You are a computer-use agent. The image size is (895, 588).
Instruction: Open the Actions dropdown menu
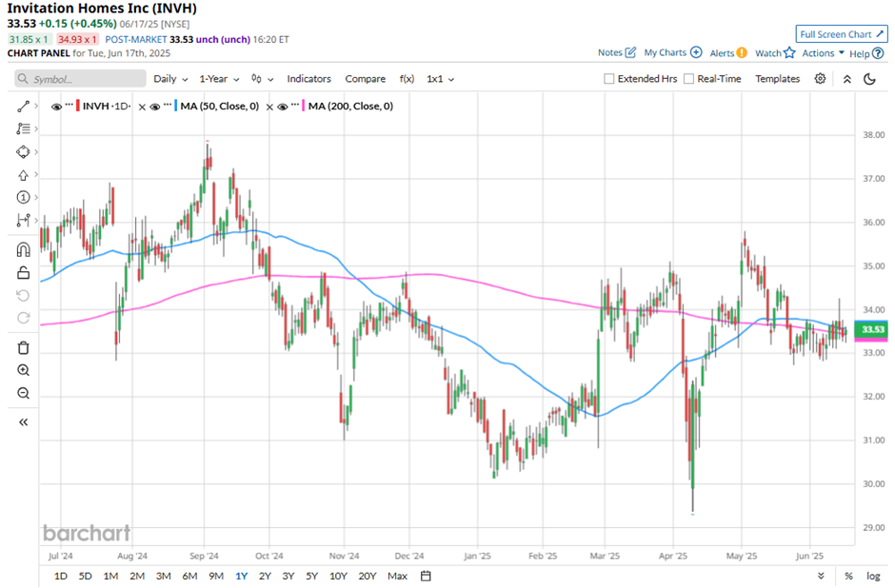tap(823, 53)
